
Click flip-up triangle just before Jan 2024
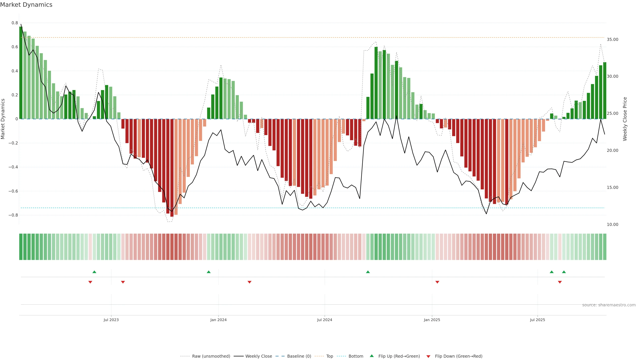click(209, 272)
